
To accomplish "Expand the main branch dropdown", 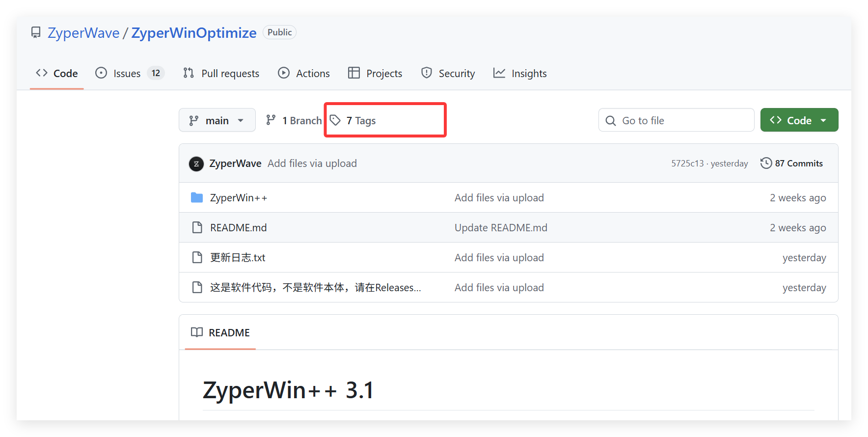I will pos(217,120).
